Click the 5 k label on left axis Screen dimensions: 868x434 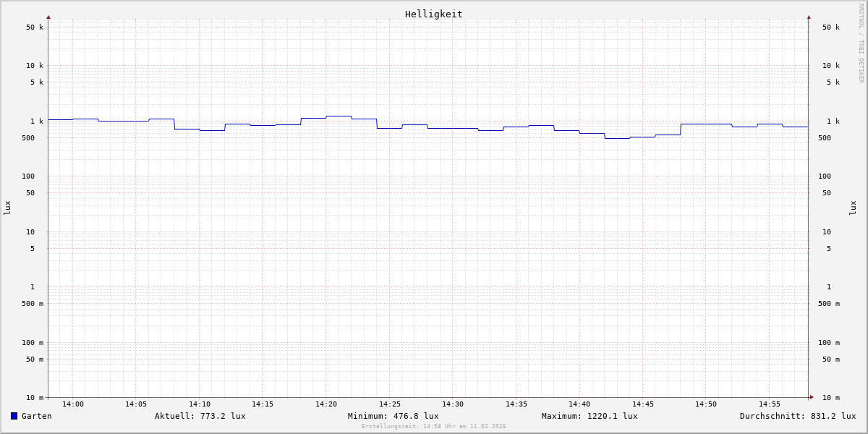coord(37,82)
